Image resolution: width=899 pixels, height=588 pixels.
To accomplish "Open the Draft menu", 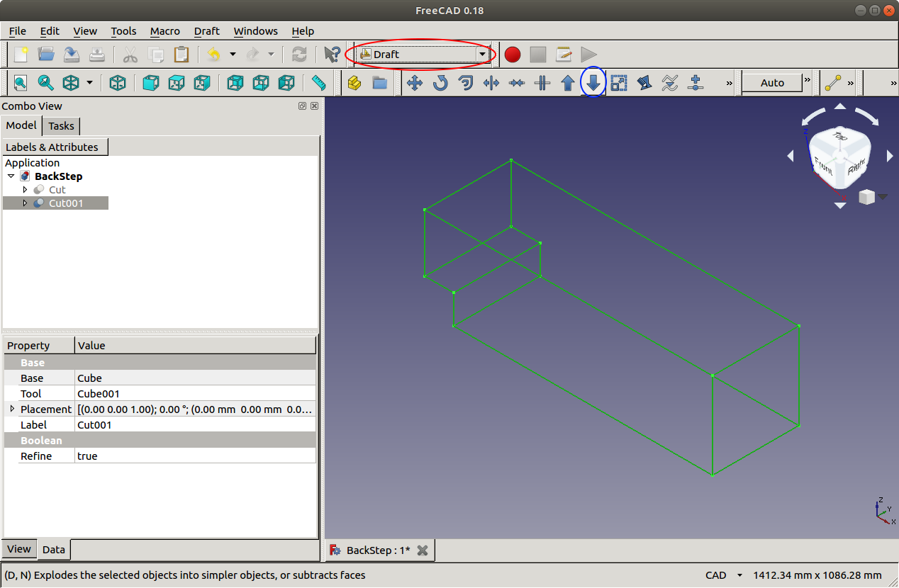I will tap(206, 31).
